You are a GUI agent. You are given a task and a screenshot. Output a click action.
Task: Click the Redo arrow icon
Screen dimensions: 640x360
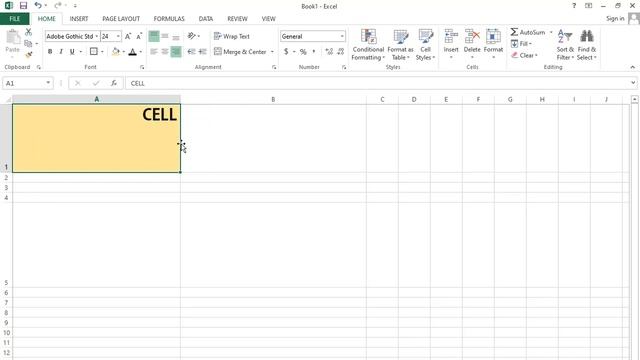58,5
